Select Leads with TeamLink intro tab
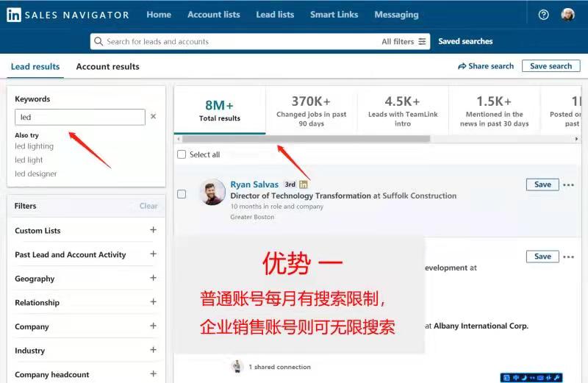This screenshot has height=383, width=588. (x=403, y=110)
